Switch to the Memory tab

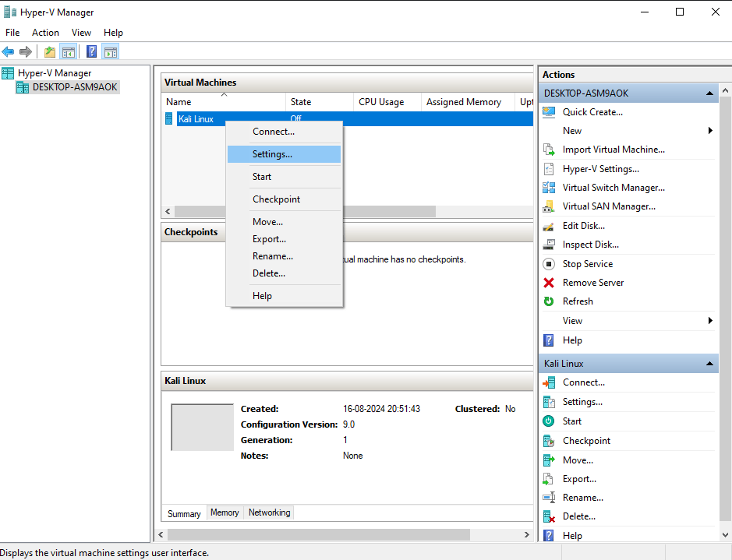tap(225, 512)
